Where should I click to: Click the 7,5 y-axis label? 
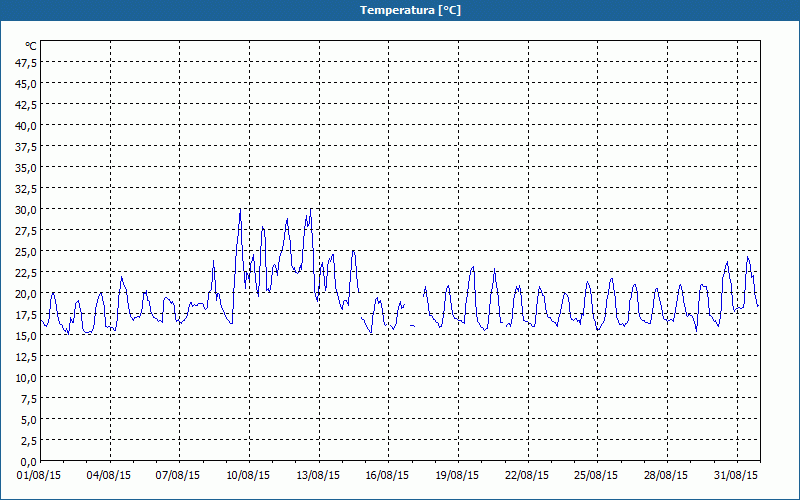click(29, 399)
